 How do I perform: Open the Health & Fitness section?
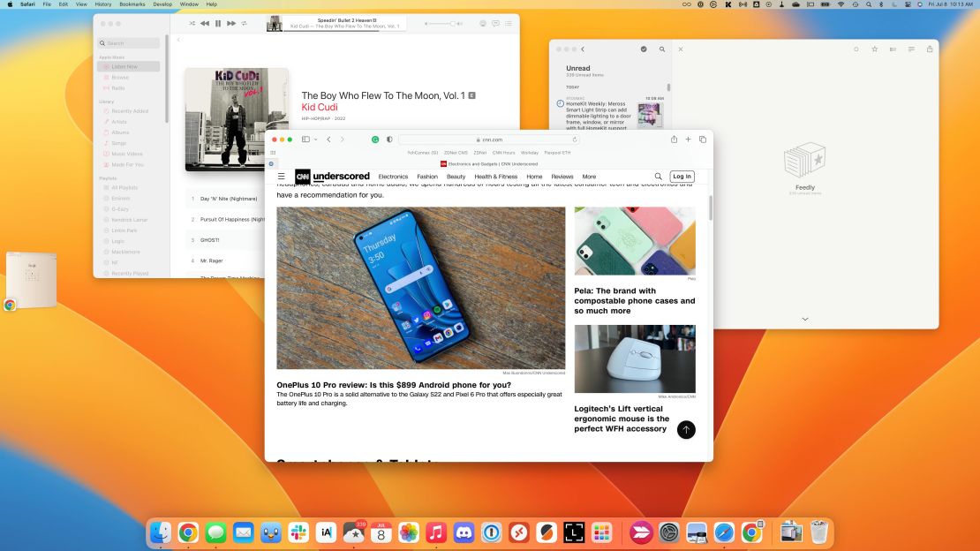495,177
